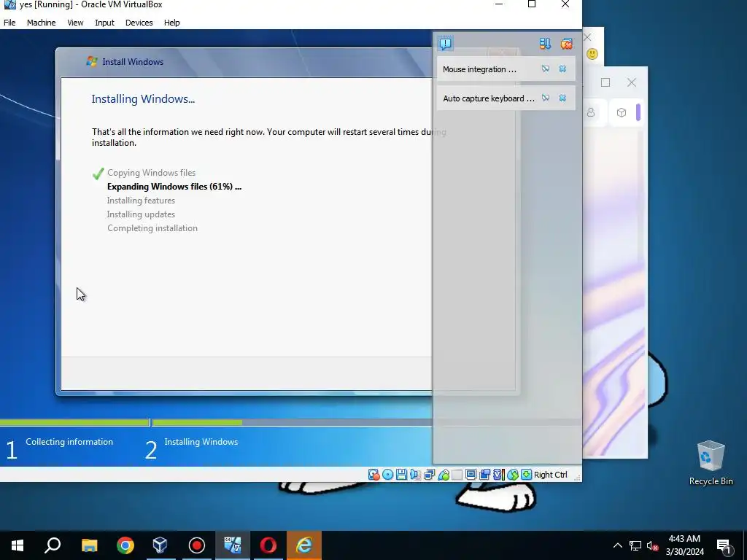Open the Windows Start menu
The width and height of the screenshot is (747, 560).
18,545
